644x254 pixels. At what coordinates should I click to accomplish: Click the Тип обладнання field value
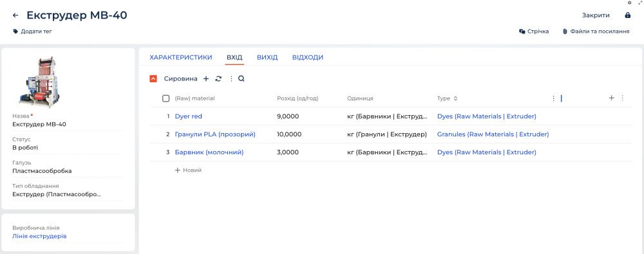[68, 194]
